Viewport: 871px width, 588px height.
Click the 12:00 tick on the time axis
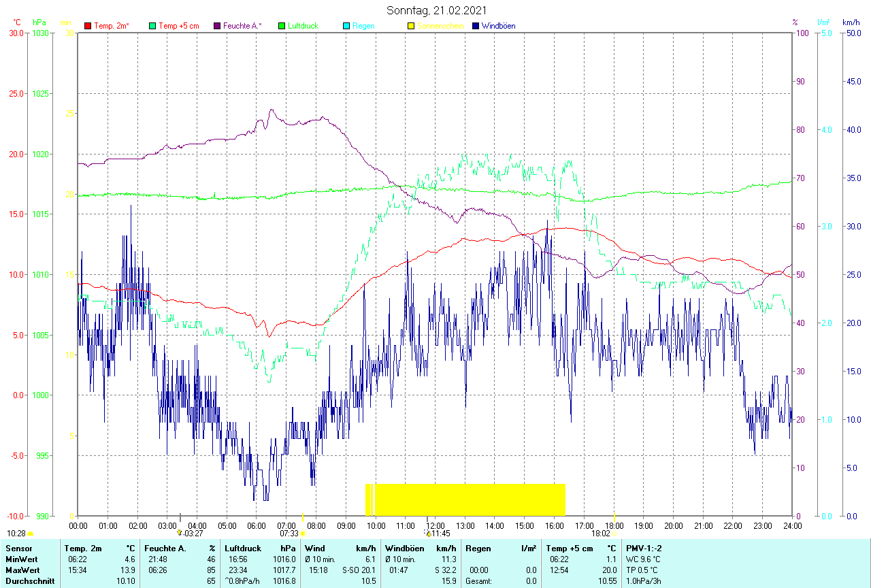click(x=435, y=525)
